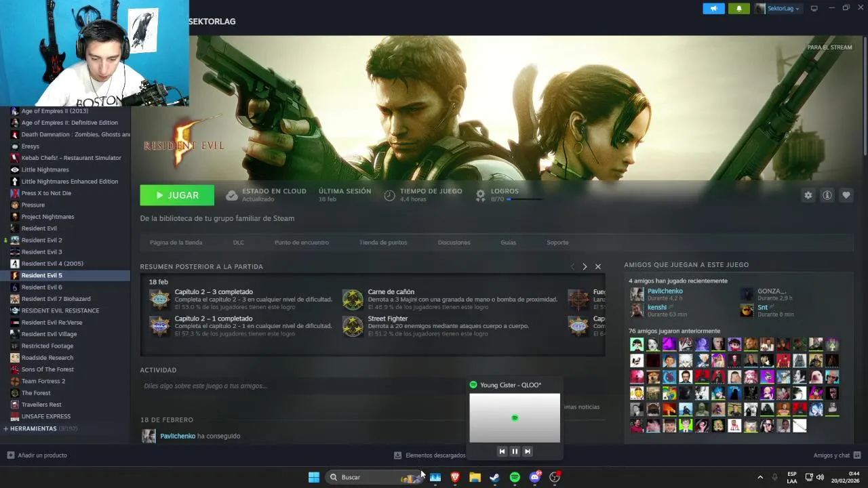Open Discord from the taskbar
868x488 pixels.
pyautogui.click(x=535, y=477)
